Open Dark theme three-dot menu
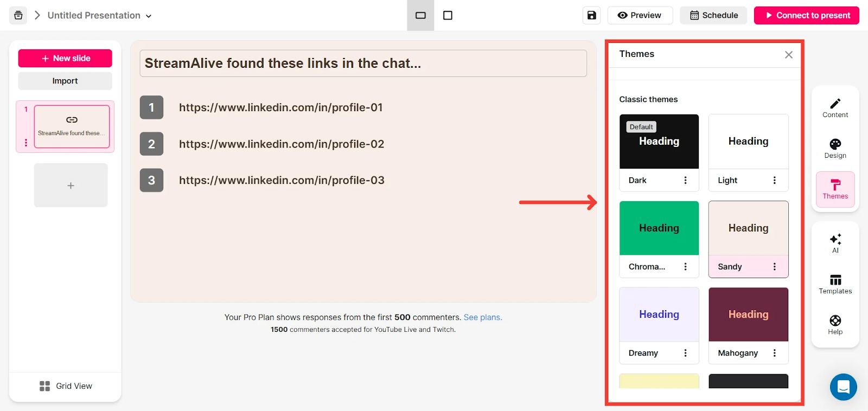Image resolution: width=868 pixels, height=411 pixels. (x=685, y=181)
